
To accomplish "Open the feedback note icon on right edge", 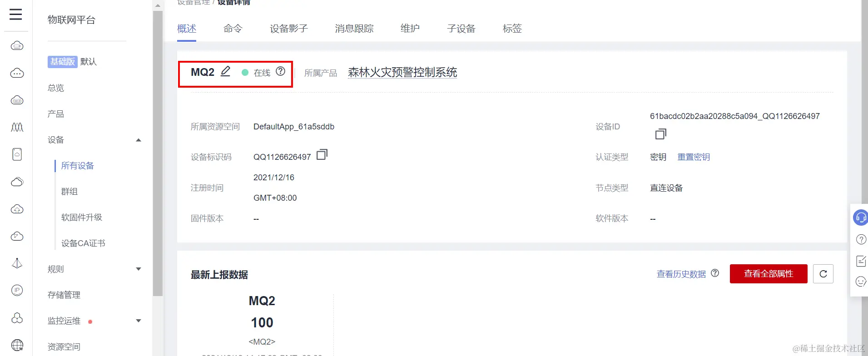I will point(861,261).
